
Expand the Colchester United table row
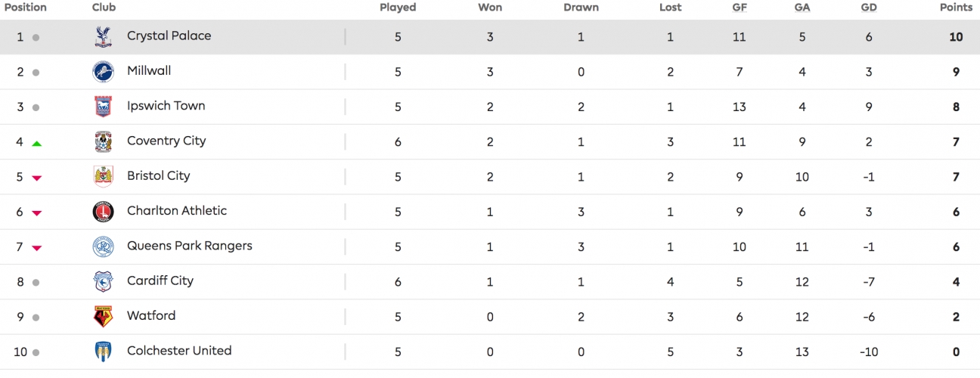[x=490, y=352]
